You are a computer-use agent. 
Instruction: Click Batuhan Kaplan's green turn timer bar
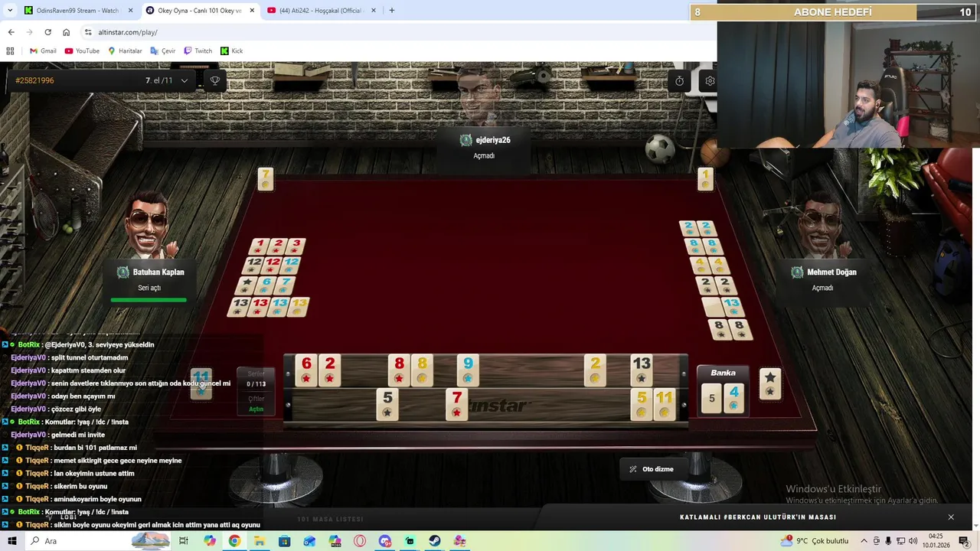149,300
